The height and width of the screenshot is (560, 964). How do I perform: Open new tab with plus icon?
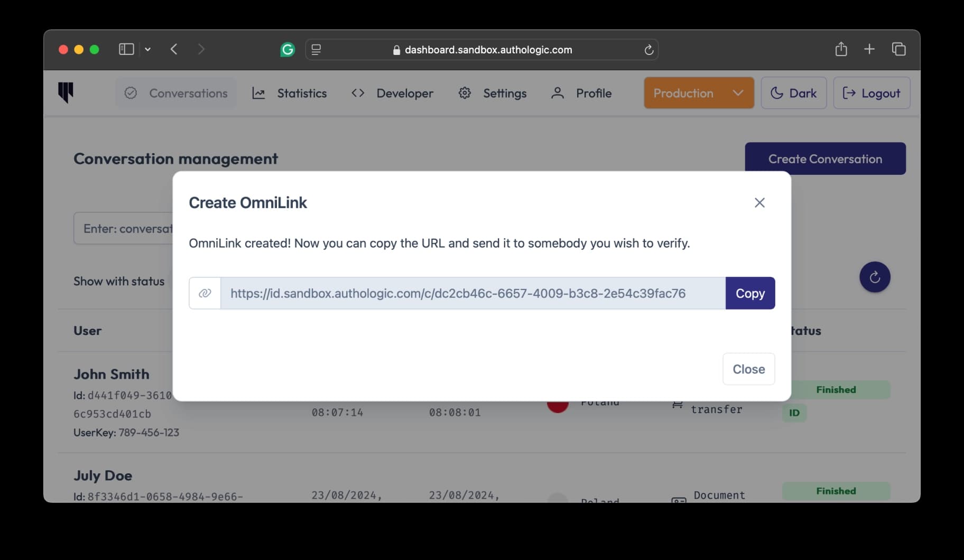pos(869,49)
